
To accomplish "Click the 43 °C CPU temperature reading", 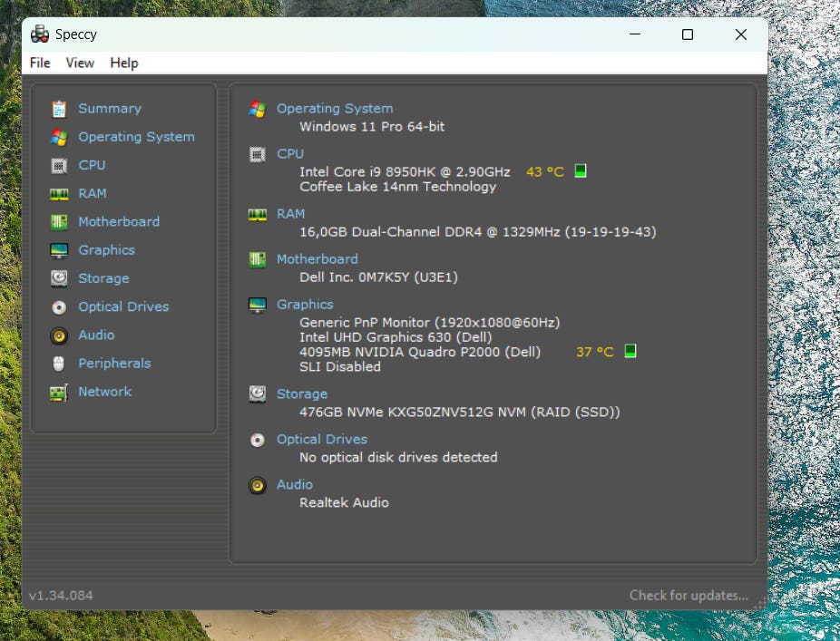I will pyautogui.click(x=545, y=172).
